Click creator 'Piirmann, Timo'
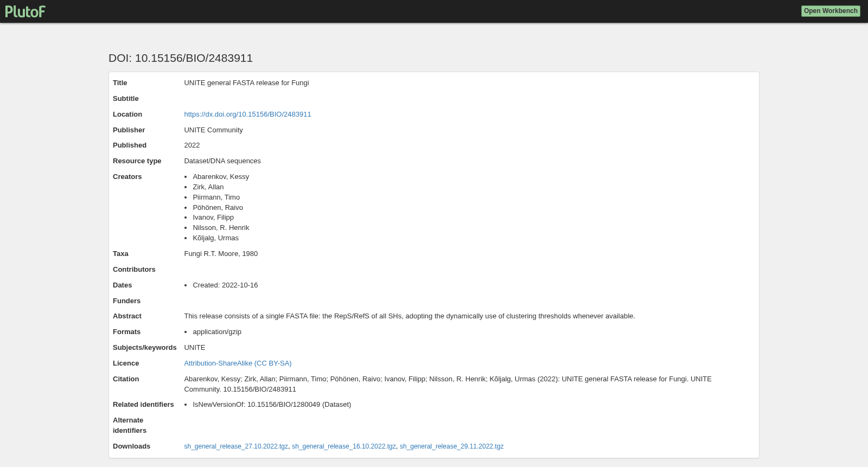Screen dimensions: 868x467 216,197
